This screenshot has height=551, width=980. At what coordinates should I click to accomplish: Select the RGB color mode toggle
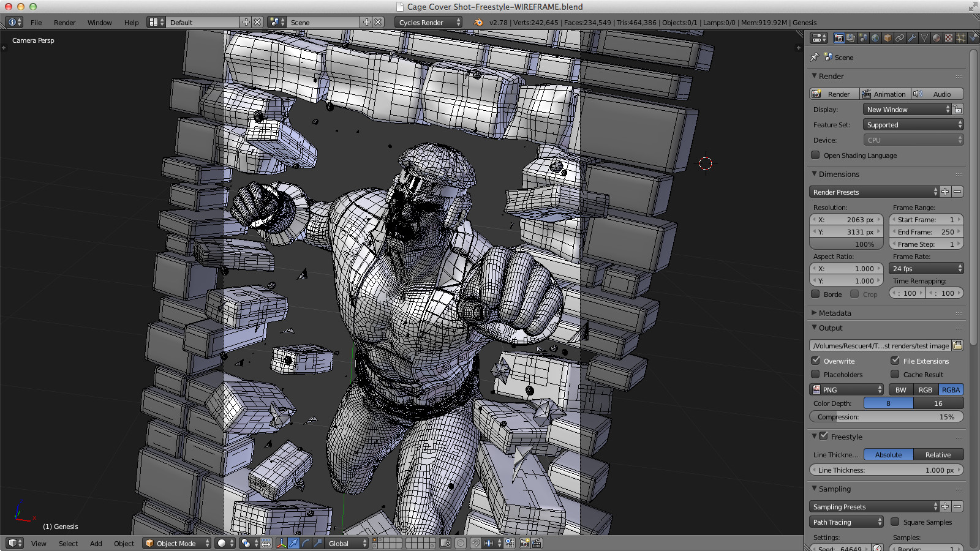(925, 389)
